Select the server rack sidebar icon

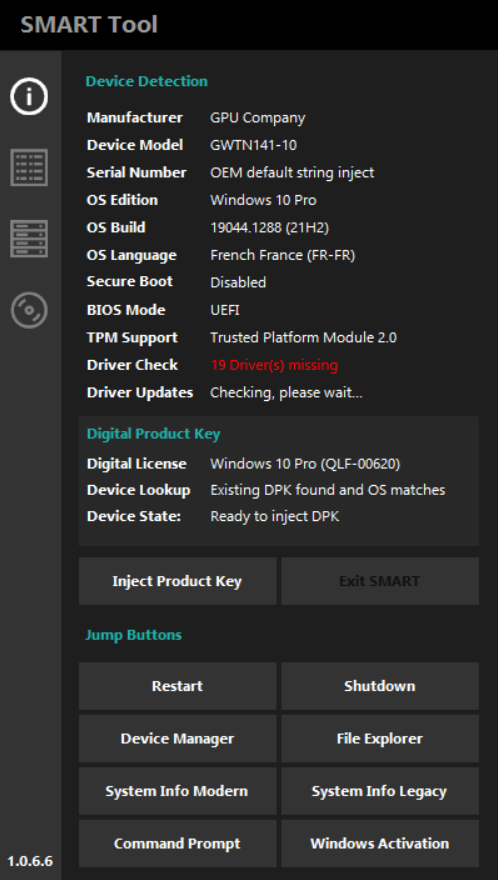click(29, 239)
